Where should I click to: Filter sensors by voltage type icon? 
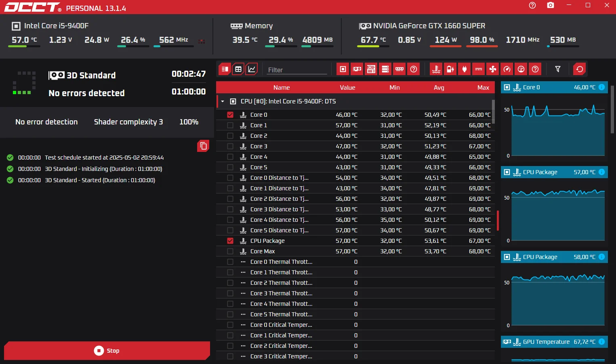[x=479, y=69]
